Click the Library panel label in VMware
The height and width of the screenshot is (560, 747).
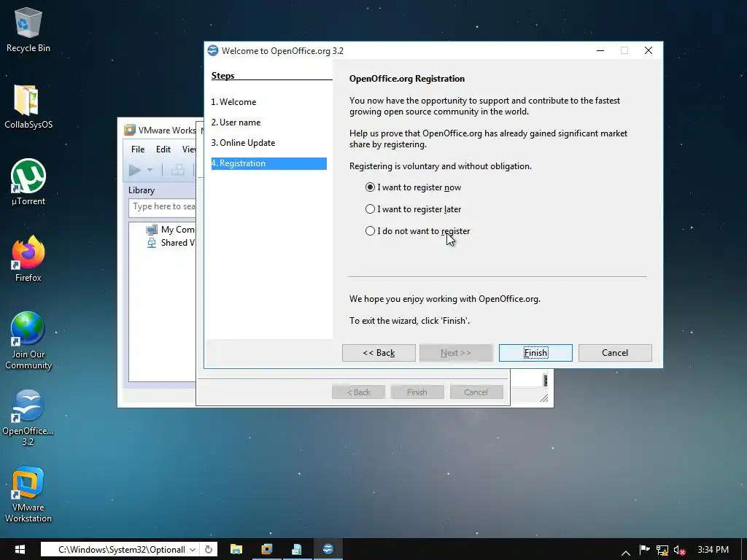point(142,190)
